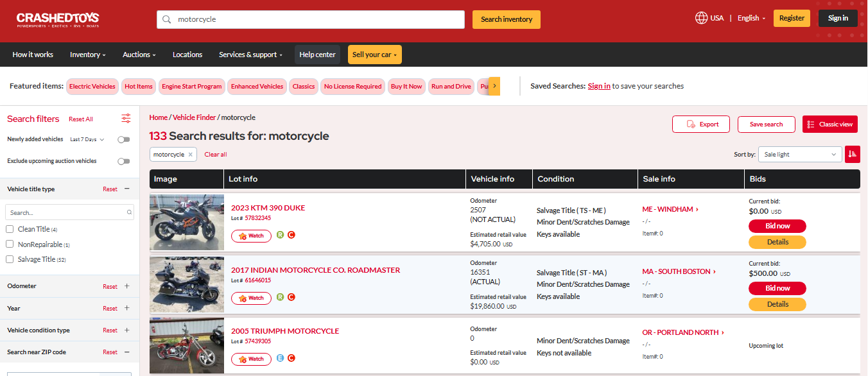Click the Vehicle title type search field
868x376 pixels.
69,212
